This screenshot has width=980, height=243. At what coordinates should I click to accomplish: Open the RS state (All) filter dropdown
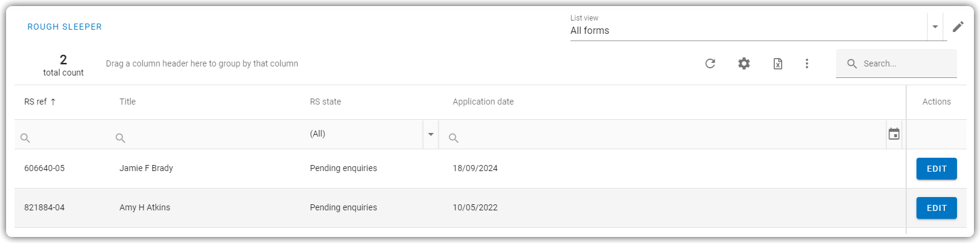[431, 134]
